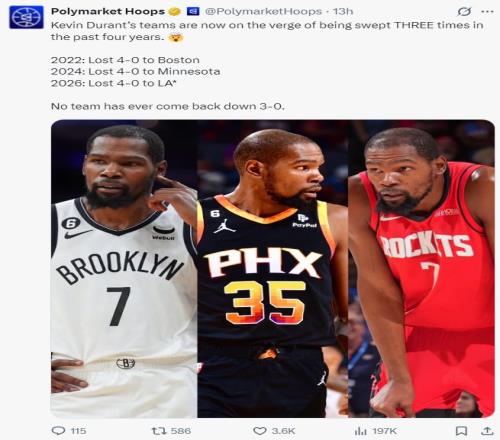The height and width of the screenshot is (440, 500).
Task: Click the share post icon
Action: coord(487,431)
